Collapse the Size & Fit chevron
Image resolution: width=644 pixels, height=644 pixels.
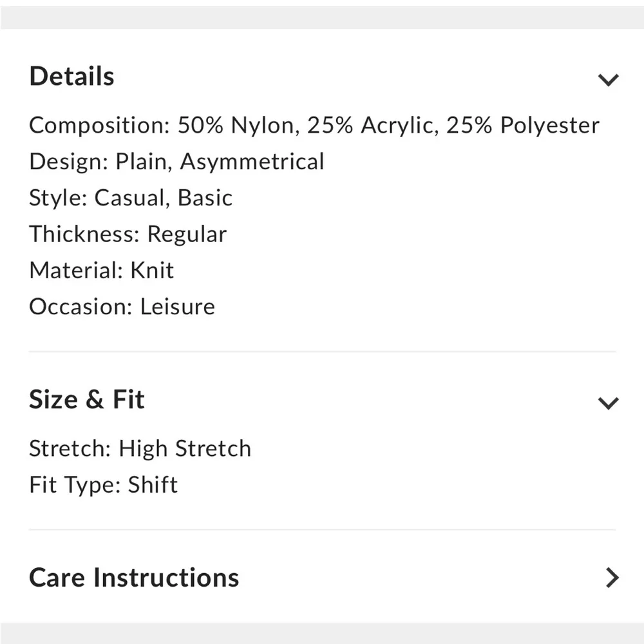pyautogui.click(x=608, y=403)
